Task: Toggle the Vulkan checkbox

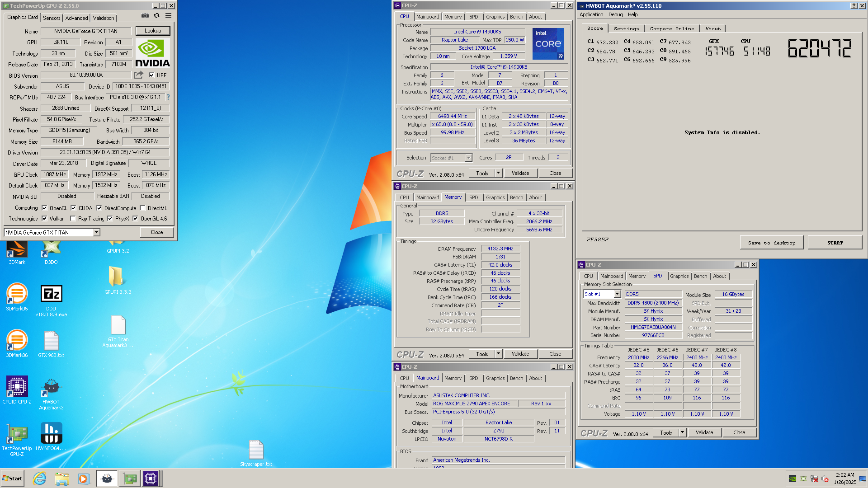Action: pyautogui.click(x=44, y=219)
